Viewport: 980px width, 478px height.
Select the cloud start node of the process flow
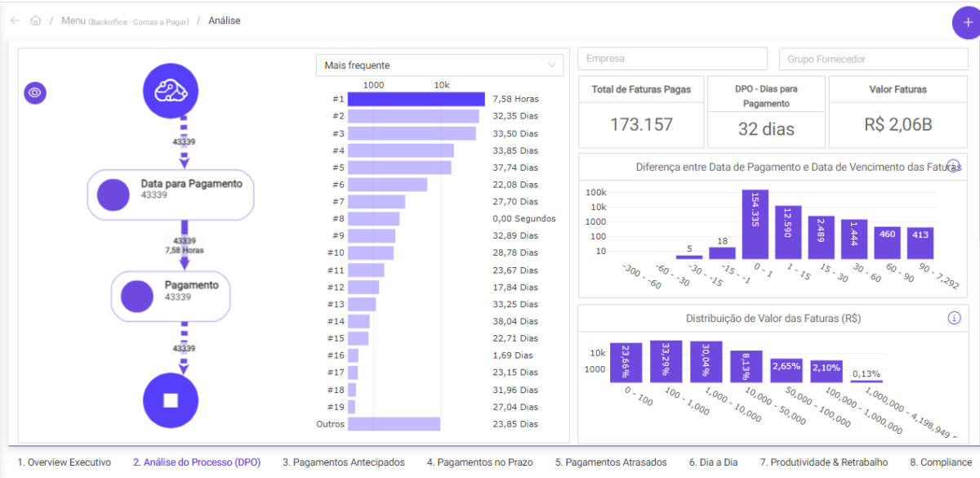coord(171,91)
